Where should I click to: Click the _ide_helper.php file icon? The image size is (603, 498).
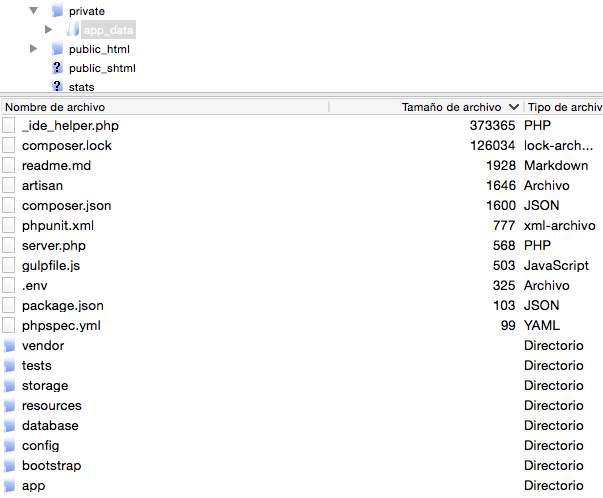pyautogui.click(x=9, y=126)
